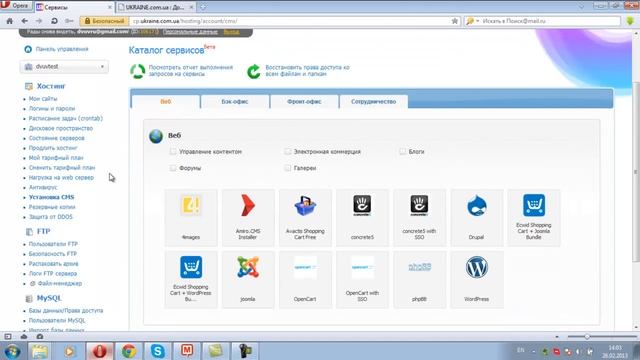This screenshot has width=640, height=360.
Task: Click the Windows Start button
Action: pos(12,351)
